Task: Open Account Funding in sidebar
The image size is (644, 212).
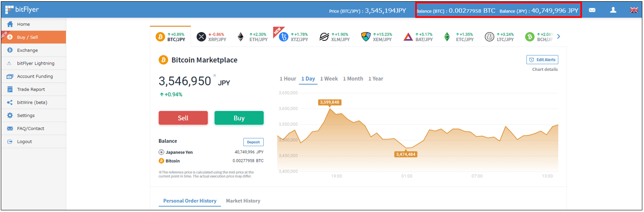Action: pyautogui.click(x=33, y=77)
